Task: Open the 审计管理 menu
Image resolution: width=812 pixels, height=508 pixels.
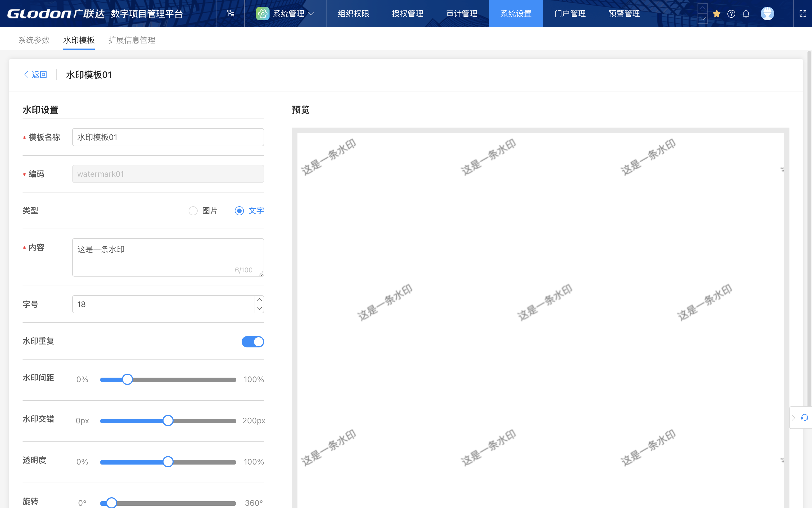Action: 462,14
